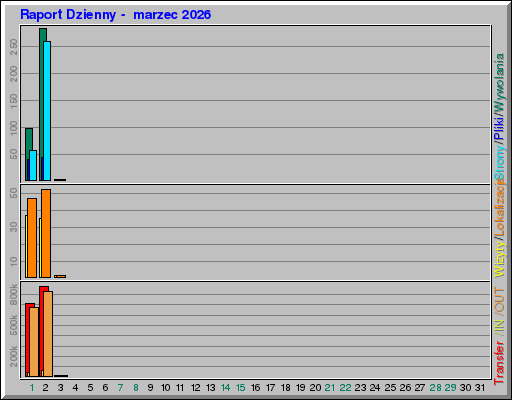This screenshot has width=512, height=400.
Task: Click day "23" on the x-axis
Action: click(360, 388)
